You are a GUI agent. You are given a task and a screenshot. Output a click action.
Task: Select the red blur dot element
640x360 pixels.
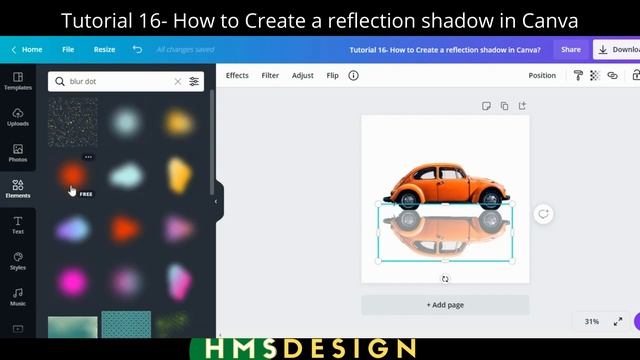[73, 176]
